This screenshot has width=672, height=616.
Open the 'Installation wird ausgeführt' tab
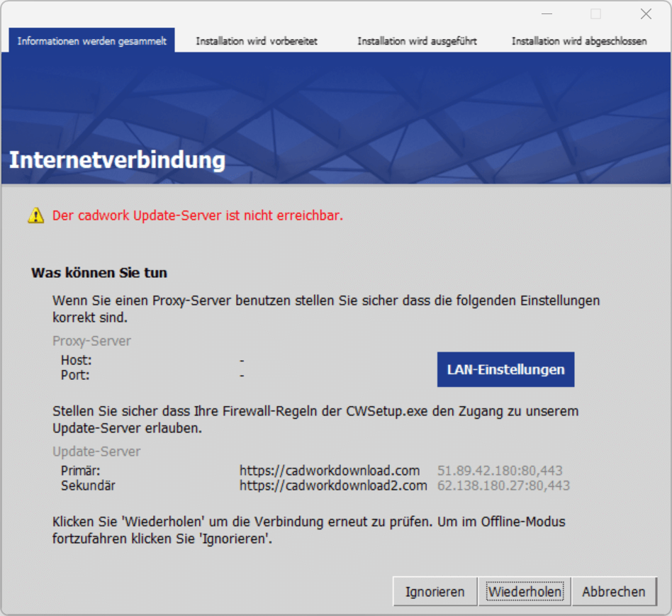(x=417, y=40)
